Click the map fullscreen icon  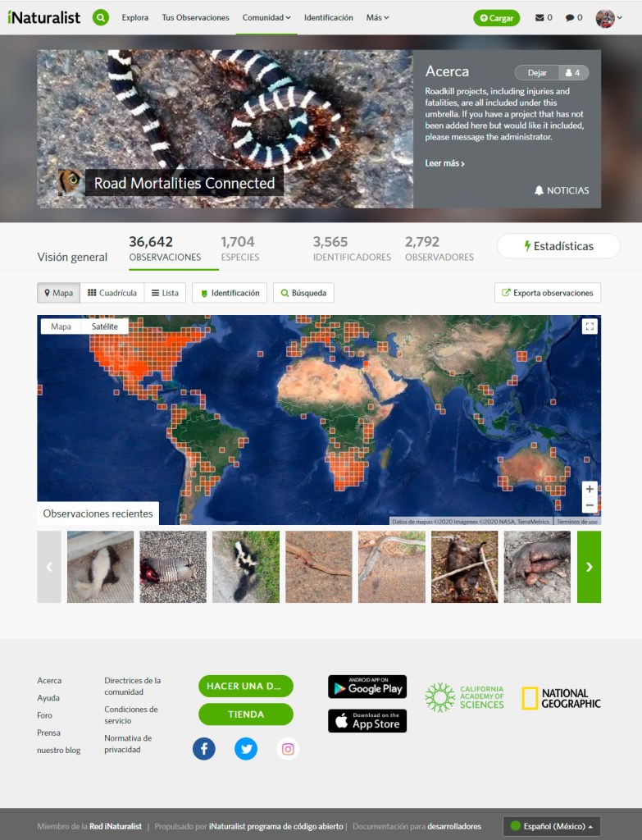(x=590, y=326)
